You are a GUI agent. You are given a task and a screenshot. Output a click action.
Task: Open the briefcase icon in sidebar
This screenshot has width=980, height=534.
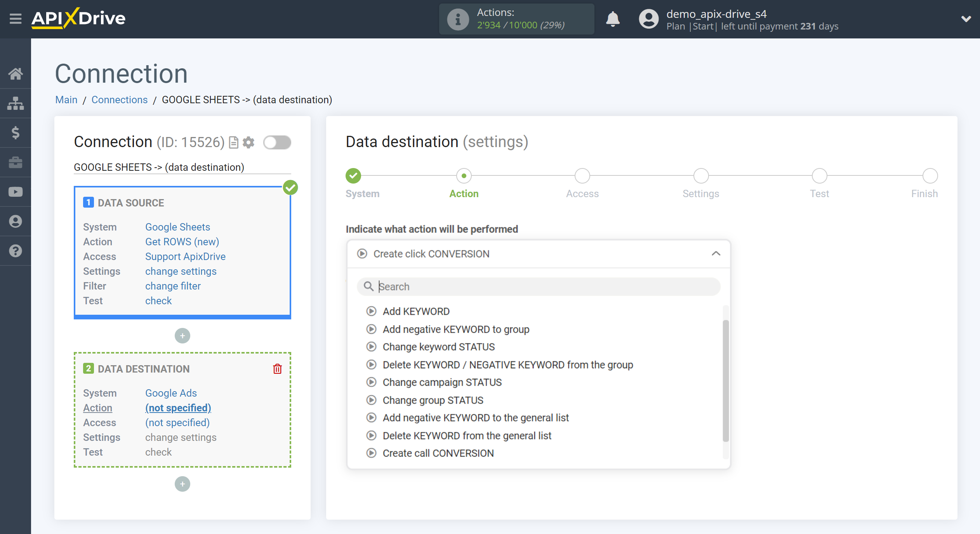16,162
